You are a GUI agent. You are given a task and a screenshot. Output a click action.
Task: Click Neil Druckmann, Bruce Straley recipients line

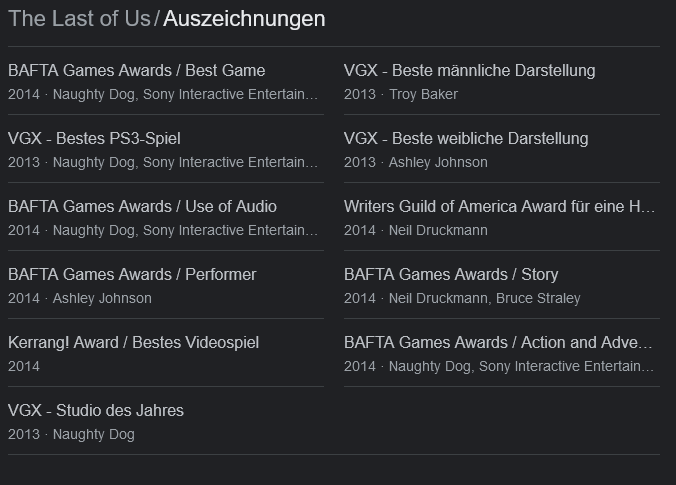(x=484, y=299)
